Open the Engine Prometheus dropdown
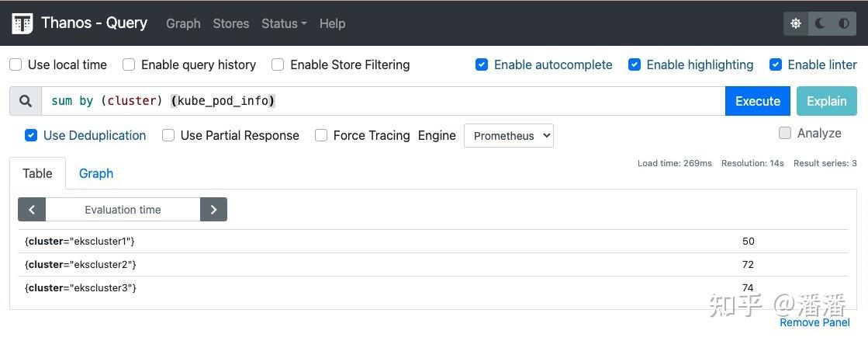The width and height of the screenshot is (868, 341). 509,136
